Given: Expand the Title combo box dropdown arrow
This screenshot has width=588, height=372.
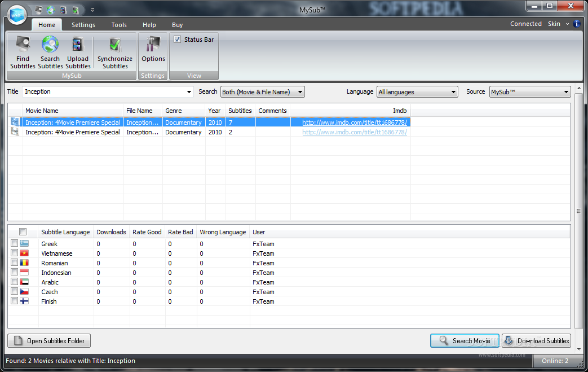Looking at the screenshot, I should coord(189,91).
